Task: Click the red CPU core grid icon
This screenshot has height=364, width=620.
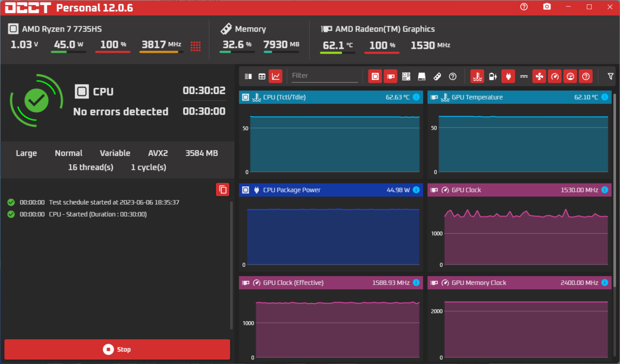Action: point(195,46)
